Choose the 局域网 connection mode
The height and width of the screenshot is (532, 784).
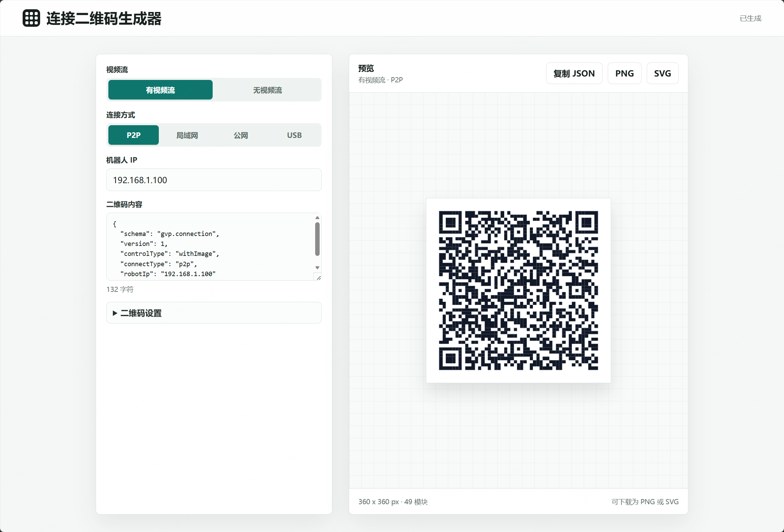pos(187,135)
